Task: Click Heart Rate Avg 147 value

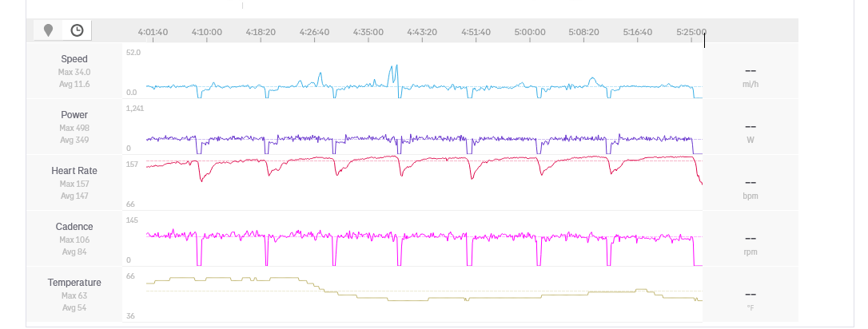Action: coord(74,196)
